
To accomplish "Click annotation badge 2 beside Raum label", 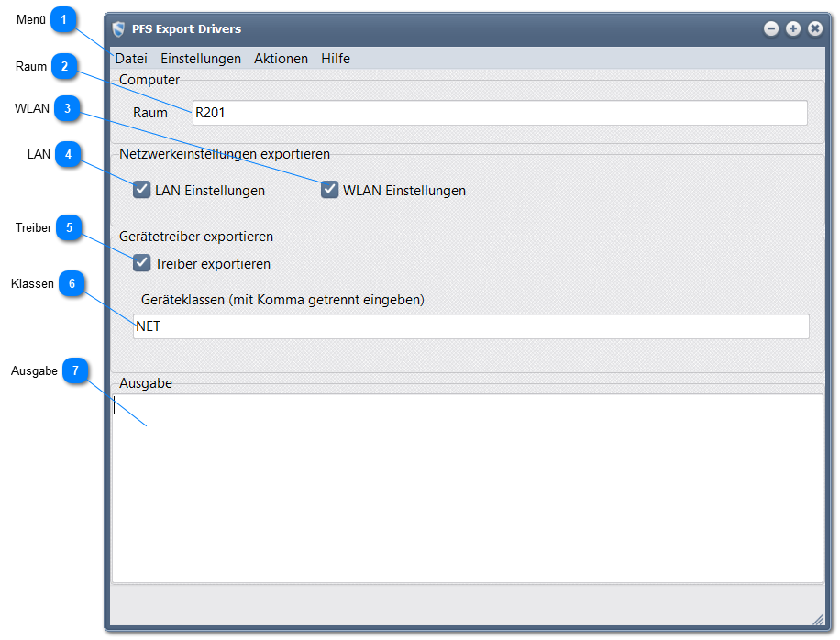I will pos(65,66).
